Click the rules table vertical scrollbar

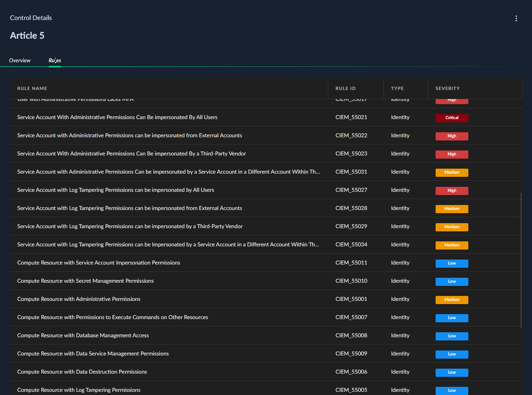pos(521,260)
